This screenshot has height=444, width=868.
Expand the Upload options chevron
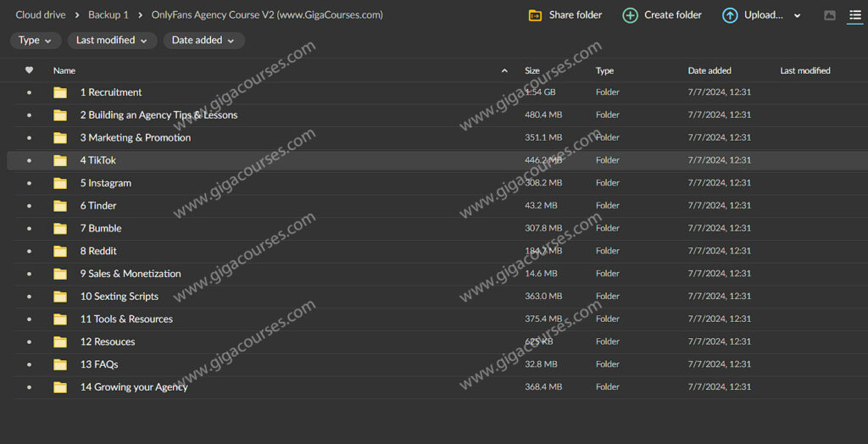(x=797, y=16)
